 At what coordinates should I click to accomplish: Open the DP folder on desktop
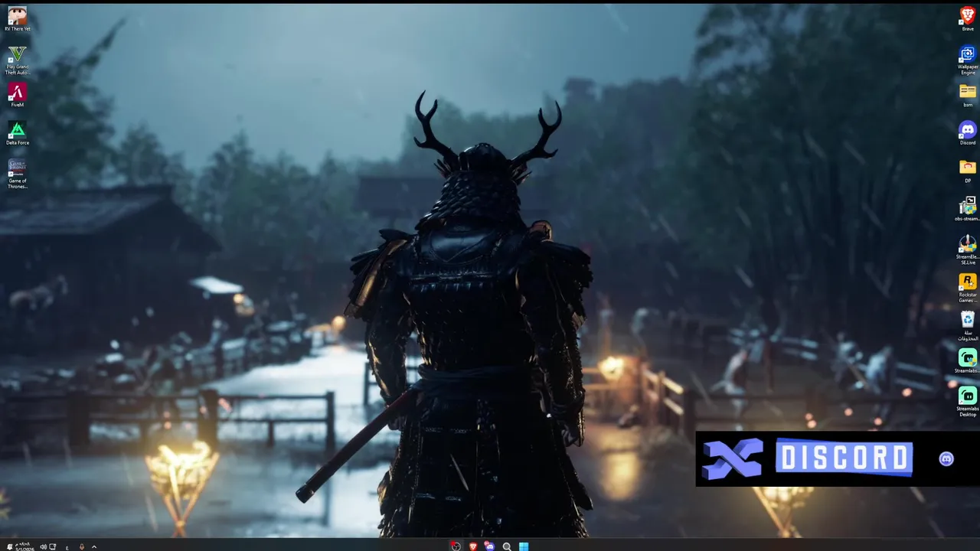[x=968, y=171]
